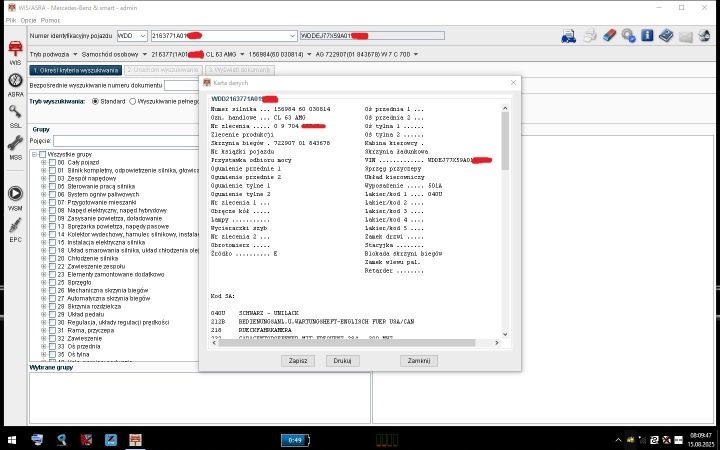Viewport: 720px width, 450px height.
Task: Click the printer toolbar icon
Action: (590, 36)
